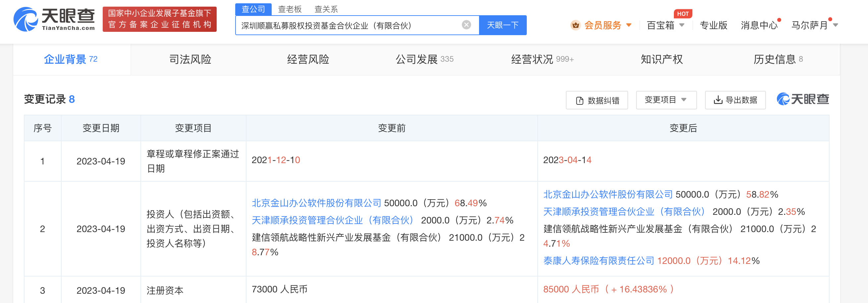The height and width of the screenshot is (303, 868).
Task: Switch to the 知识产权 tab
Action: click(662, 59)
